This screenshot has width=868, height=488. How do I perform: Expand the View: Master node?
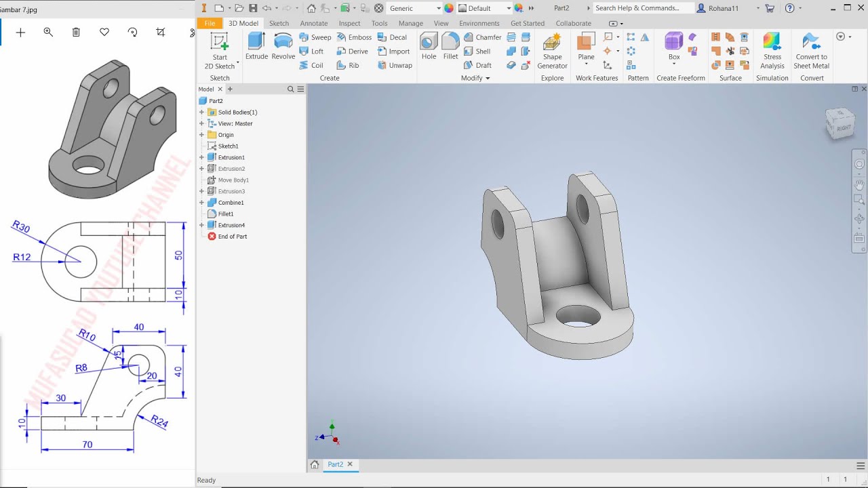point(201,123)
